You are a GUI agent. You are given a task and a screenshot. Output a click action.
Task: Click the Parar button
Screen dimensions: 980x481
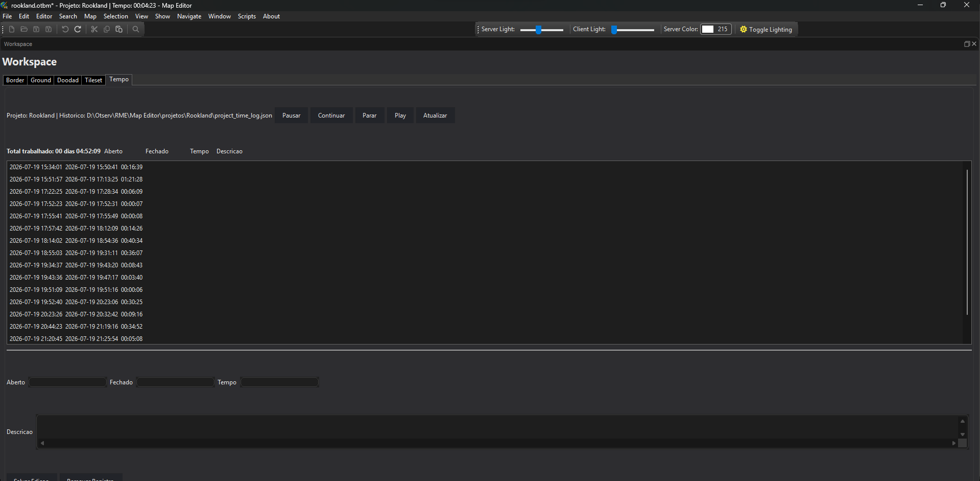tap(370, 116)
